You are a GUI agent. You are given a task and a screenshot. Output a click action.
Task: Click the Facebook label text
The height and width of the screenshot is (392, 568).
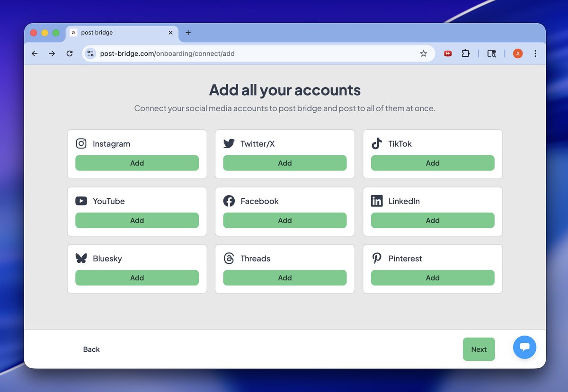[259, 201]
